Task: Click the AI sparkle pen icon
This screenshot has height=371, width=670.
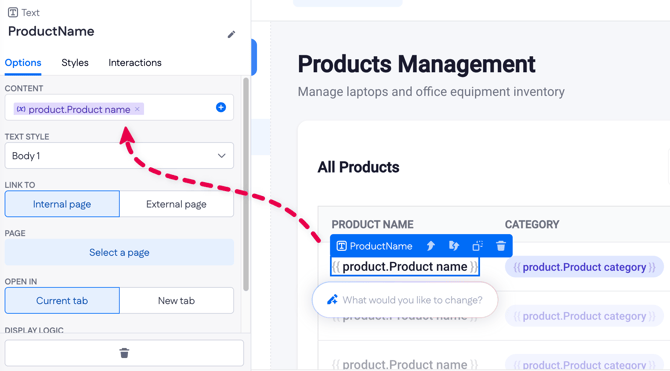Action: tap(332, 300)
